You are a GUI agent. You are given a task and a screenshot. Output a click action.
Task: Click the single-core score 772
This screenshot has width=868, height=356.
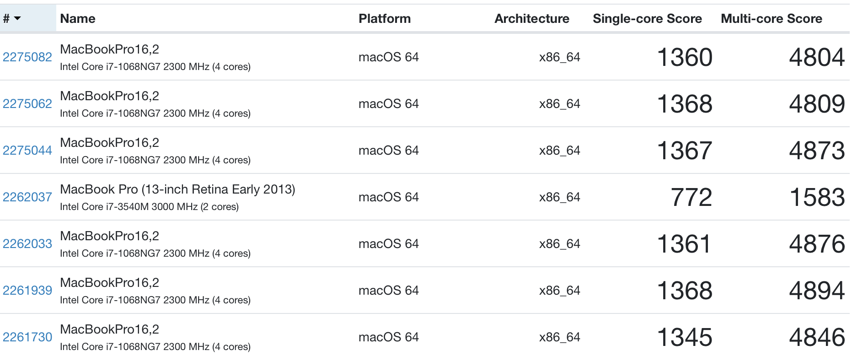(x=691, y=197)
